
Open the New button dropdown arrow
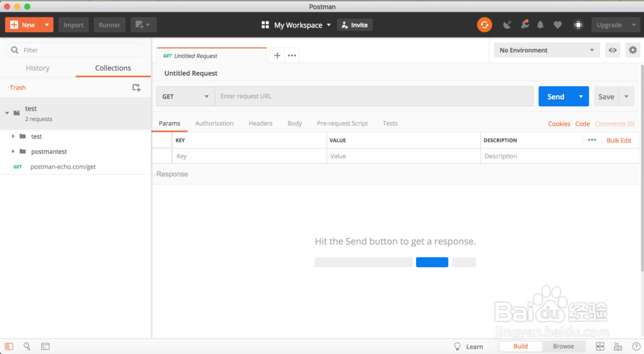47,24
